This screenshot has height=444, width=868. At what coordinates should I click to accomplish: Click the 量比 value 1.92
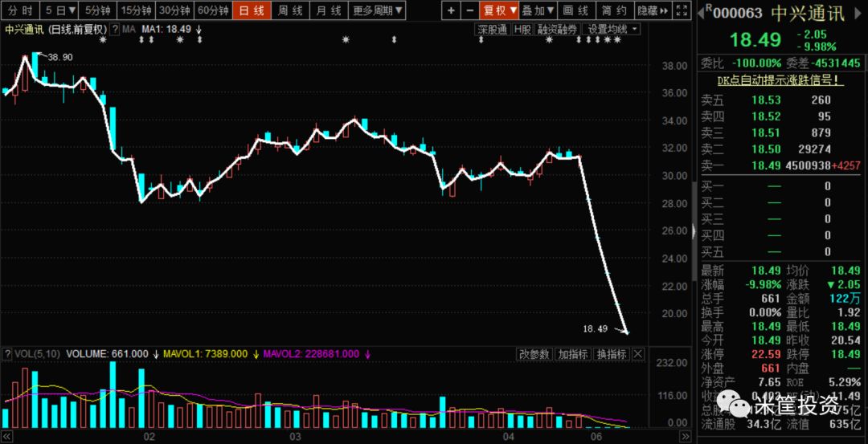tap(850, 312)
